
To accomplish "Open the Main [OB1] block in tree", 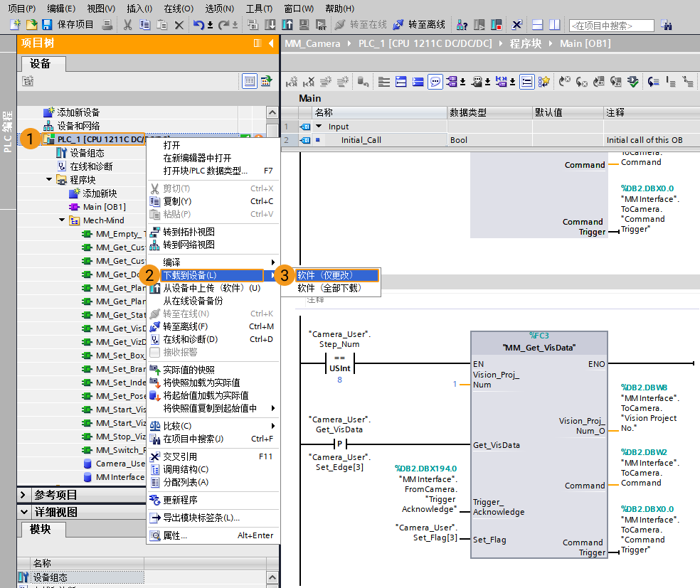I will click(104, 207).
